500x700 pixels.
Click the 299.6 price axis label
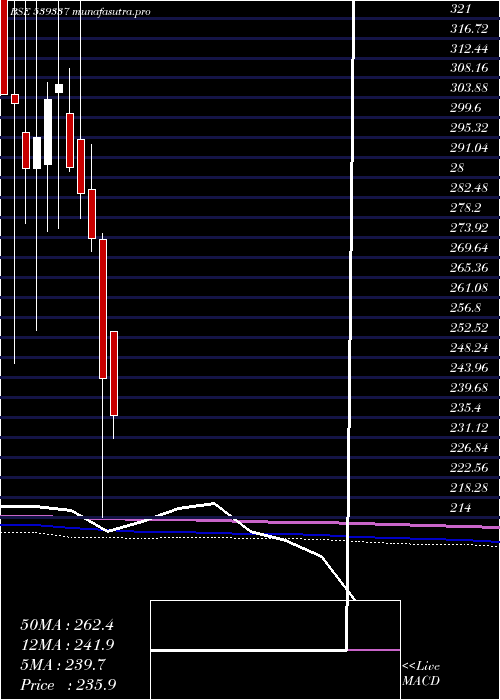click(x=466, y=108)
